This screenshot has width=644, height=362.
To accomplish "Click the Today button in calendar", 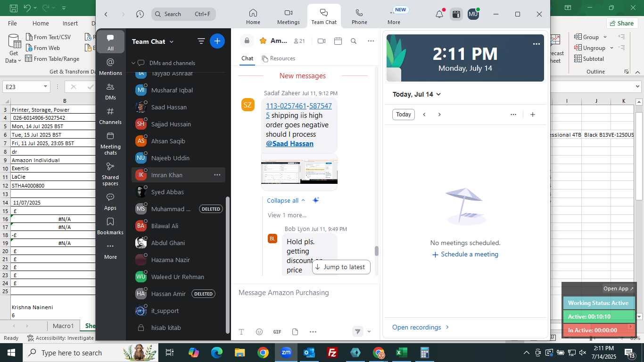I will (404, 115).
